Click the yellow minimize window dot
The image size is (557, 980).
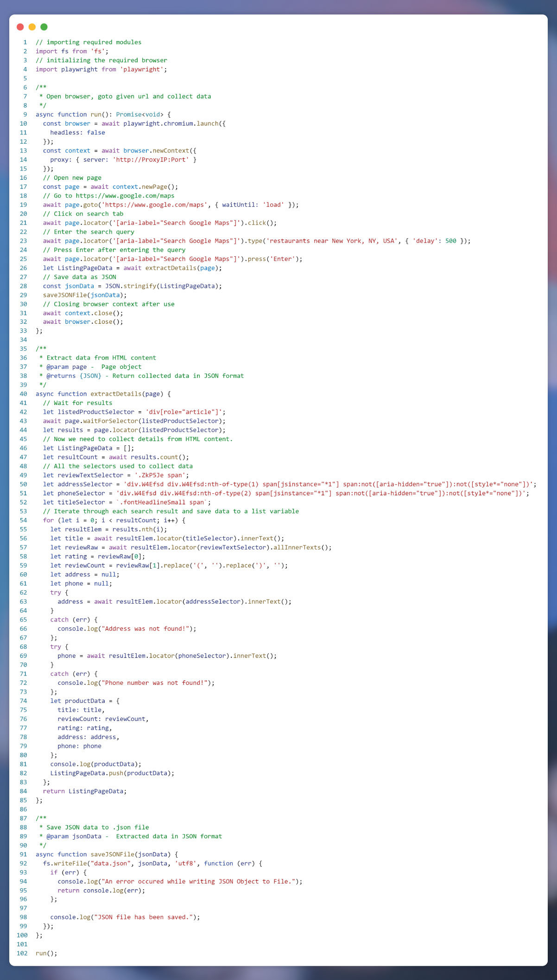point(32,27)
